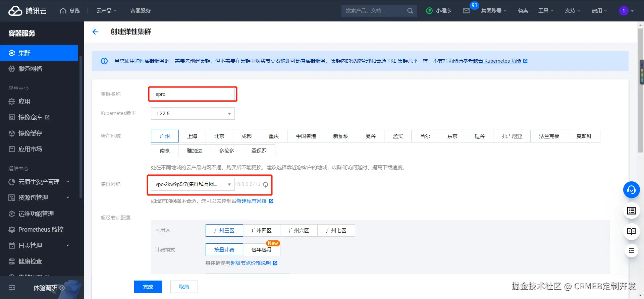Collapse the sidebar with bottom icon
Image resolution: width=644 pixels, height=299 pixels.
pos(12,288)
